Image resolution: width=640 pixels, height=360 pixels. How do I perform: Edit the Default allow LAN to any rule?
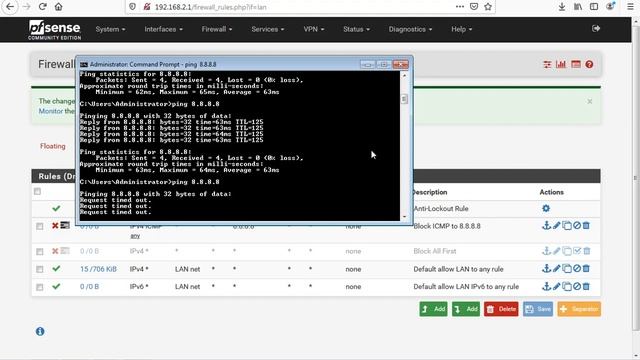pyautogui.click(x=556, y=269)
